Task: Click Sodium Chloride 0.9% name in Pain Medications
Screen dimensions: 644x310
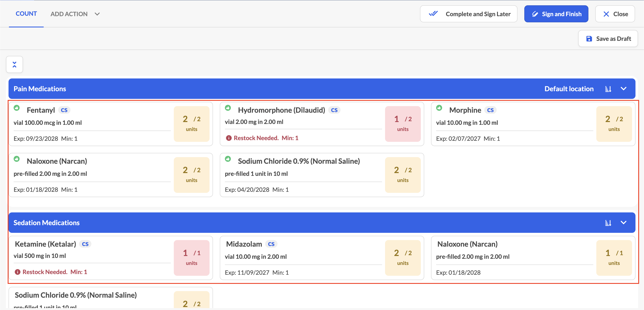Action: [x=299, y=161]
